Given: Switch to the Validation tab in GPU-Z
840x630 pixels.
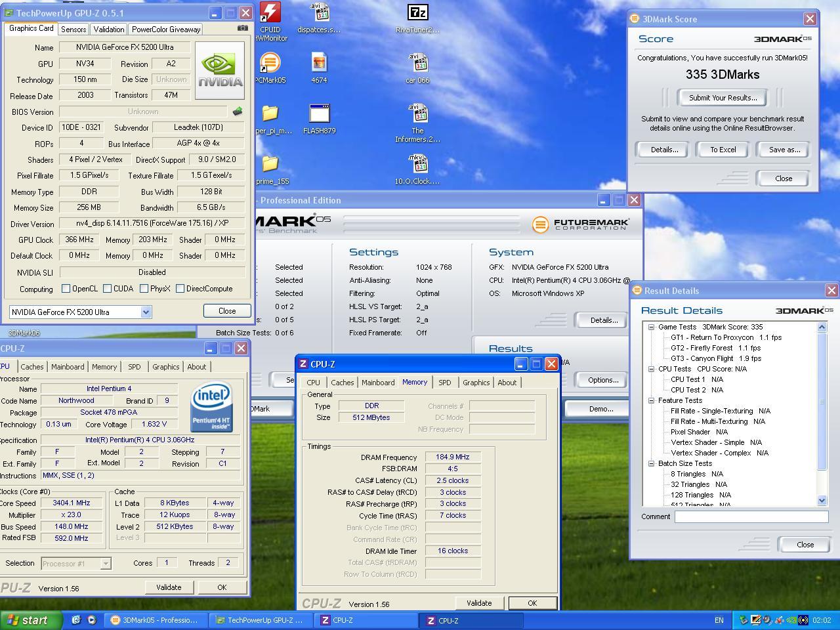Looking at the screenshot, I should click(108, 30).
